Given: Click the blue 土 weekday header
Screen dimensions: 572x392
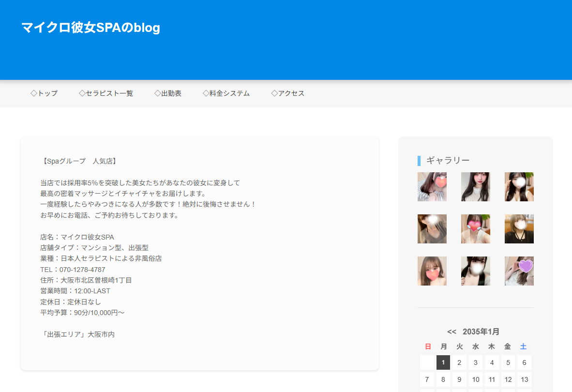Looking at the screenshot, I should coord(524,347).
